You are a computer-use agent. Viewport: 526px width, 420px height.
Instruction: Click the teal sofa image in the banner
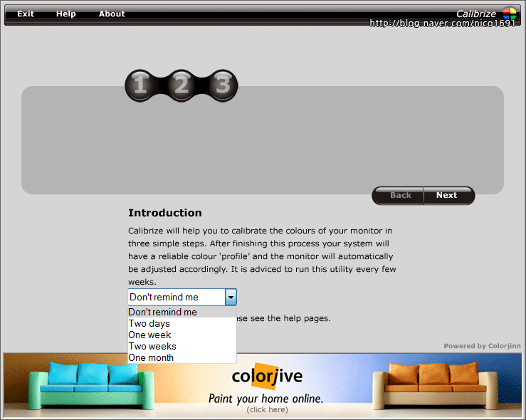pos(77,387)
